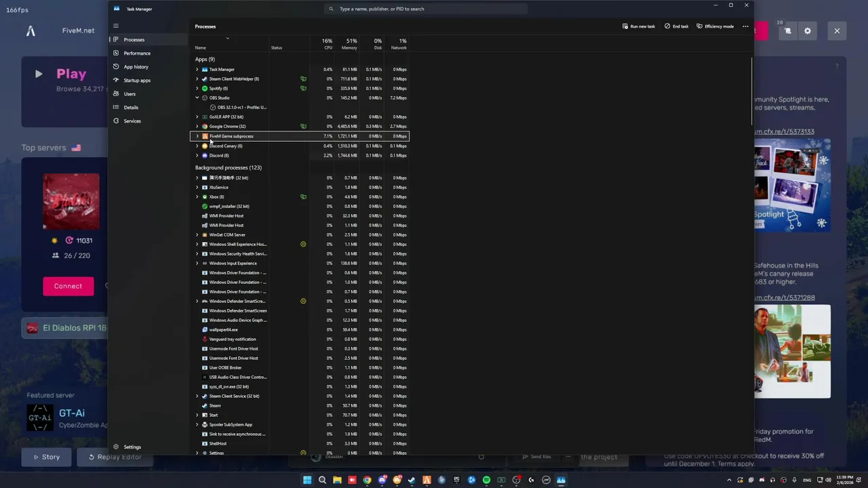
Task: Open File Explorer from the taskbar
Action: [x=337, y=480]
